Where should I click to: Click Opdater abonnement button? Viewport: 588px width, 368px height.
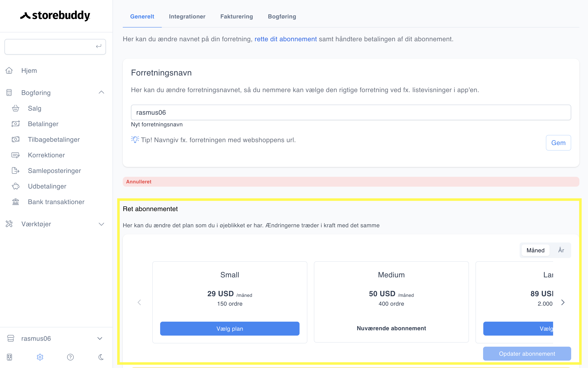pos(527,354)
